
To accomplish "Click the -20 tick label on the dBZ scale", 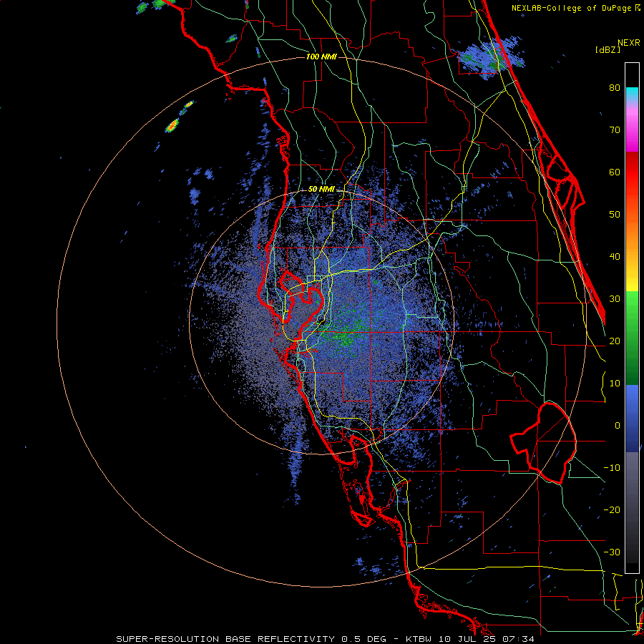I will click(612, 510).
